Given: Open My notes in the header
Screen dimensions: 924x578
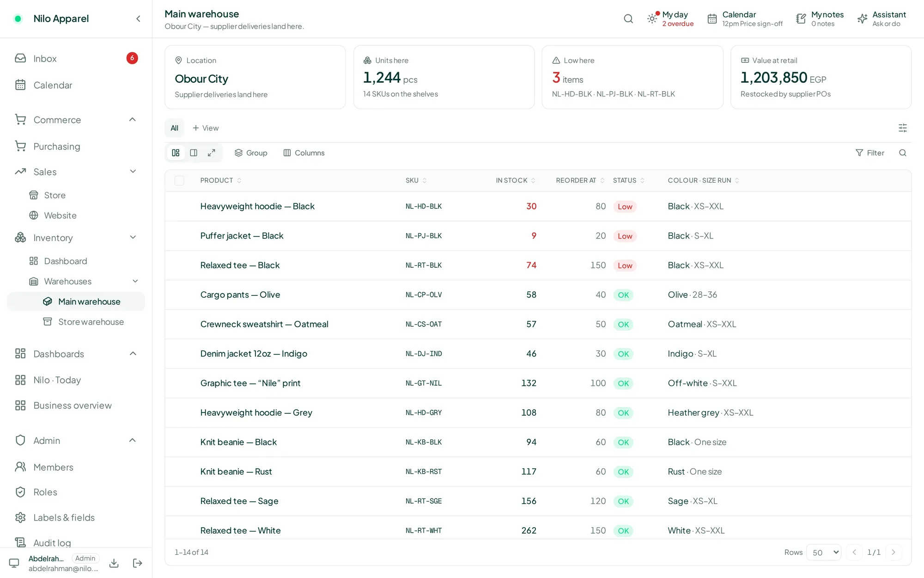Looking at the screenshot, I should (820, 19).
